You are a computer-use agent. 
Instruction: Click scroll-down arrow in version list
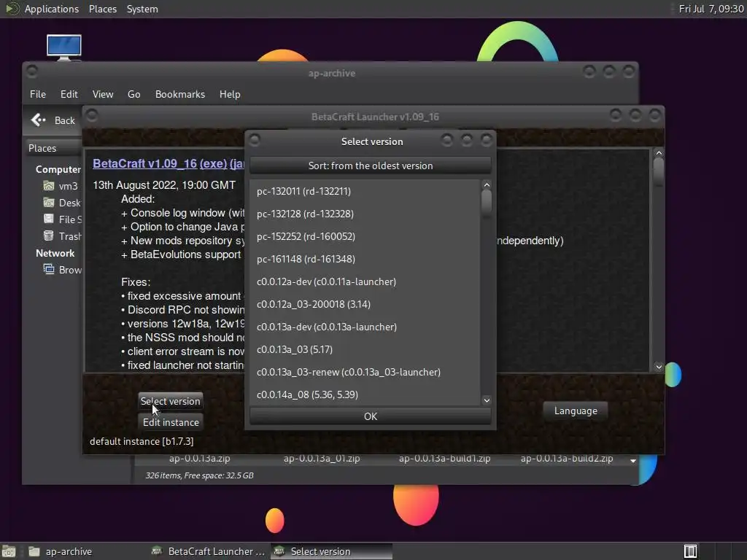pyautogui.click(x=487, y=400)
